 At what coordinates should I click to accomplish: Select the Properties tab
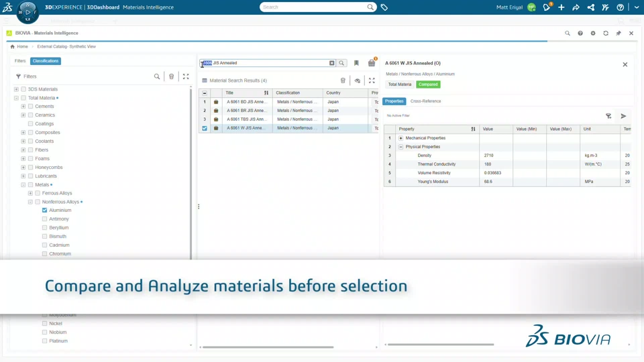[394, 101]
